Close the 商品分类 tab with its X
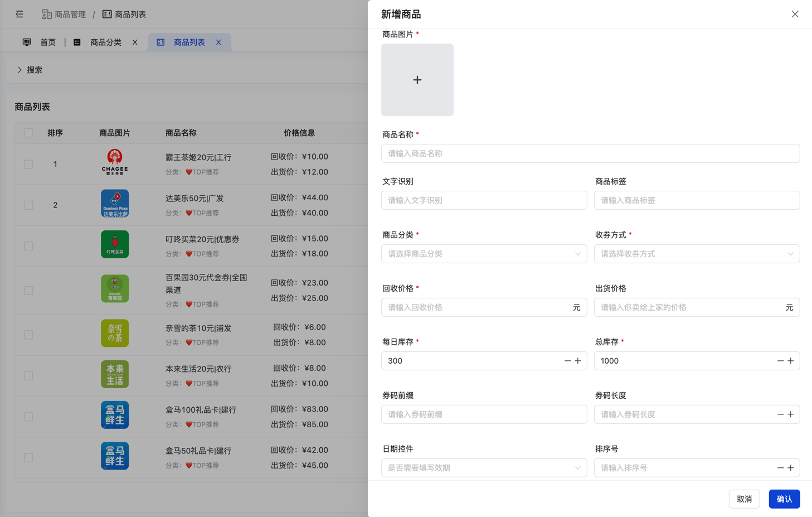The image size is (812, 517). (x=135, y=42)
